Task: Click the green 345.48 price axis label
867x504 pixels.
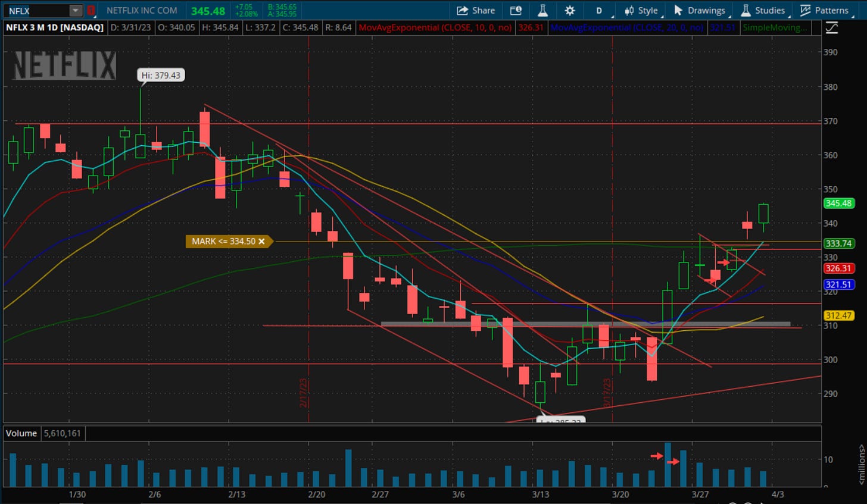Action: pos(838,203)
